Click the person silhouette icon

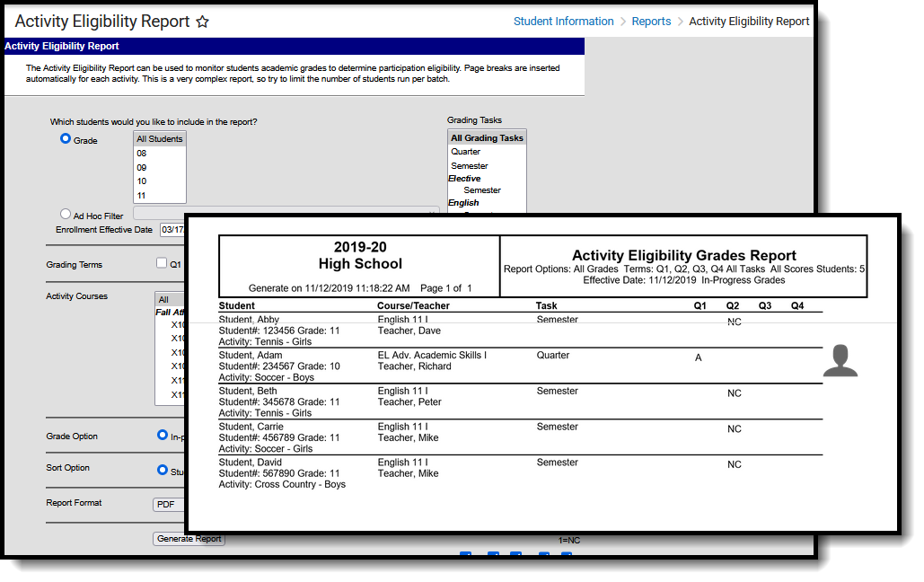[x=840, y=360]
